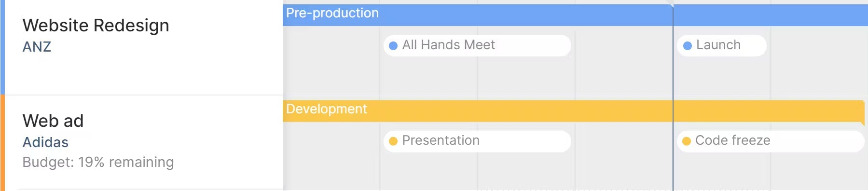
Task: Click the yellow Development phase bar
Action: click(x=573, y=111)
